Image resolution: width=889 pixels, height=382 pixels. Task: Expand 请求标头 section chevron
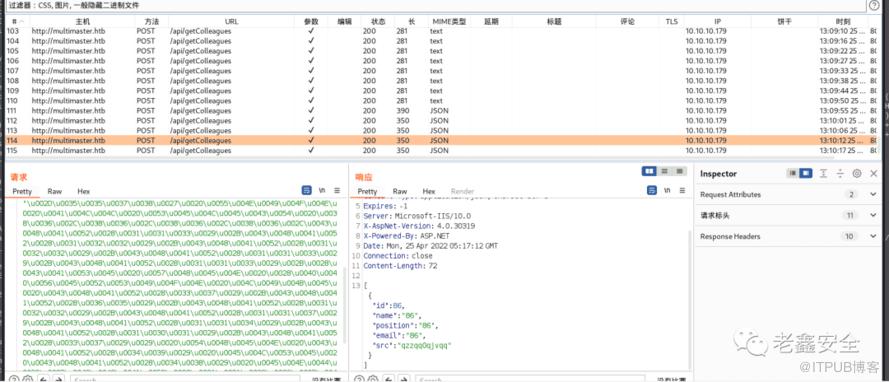(x=873, y=215)
